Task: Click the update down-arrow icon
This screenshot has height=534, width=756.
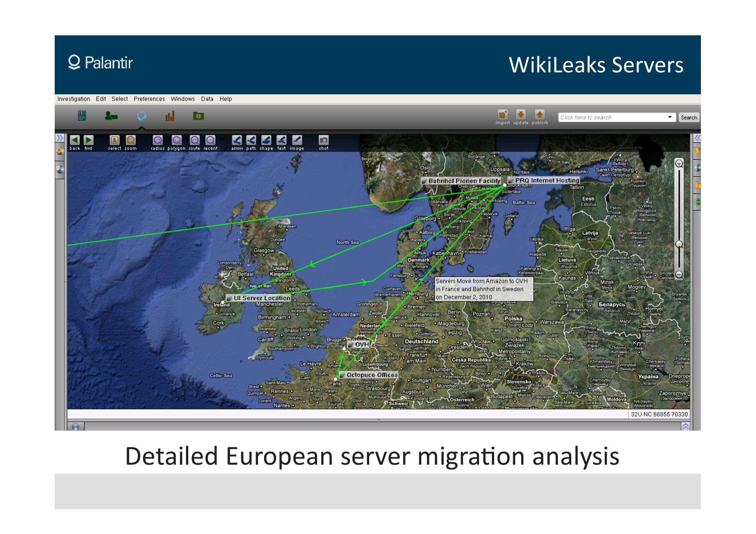Action: point(521,115)
